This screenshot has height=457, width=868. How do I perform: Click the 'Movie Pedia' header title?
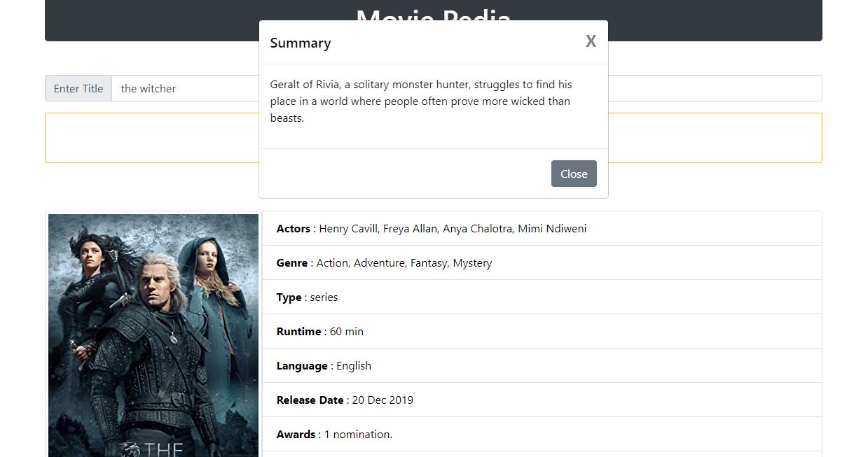click(434, 14)
